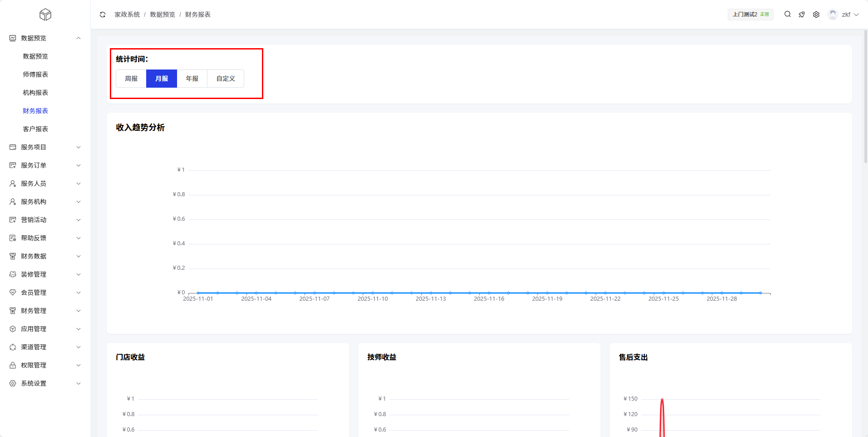Viewport: 868px width, 437px height.
Task: Open search with the magnifier icon
Action: point(788,15)
